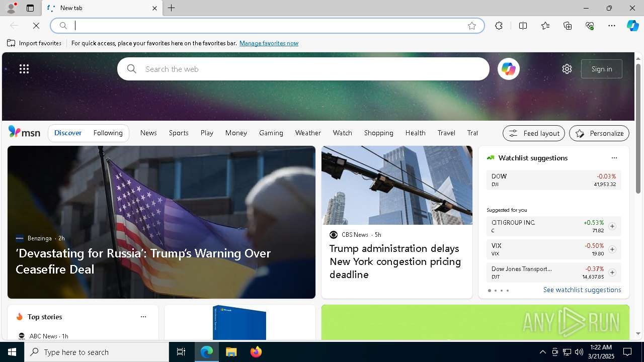Stop loading the page
The image size is (644, 362).
point(36,26)
